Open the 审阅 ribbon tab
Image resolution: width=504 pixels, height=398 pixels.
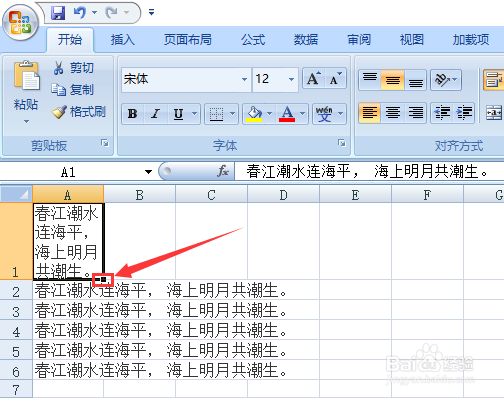(359, 40)
